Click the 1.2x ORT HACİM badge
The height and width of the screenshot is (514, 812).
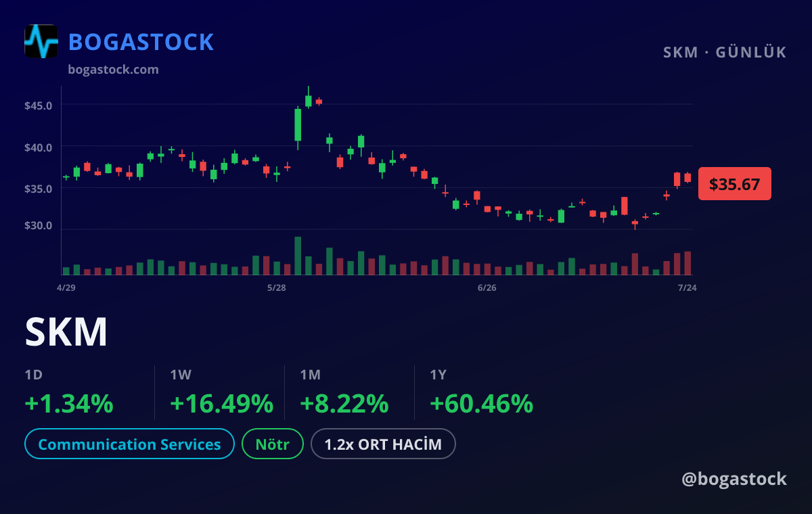click(x=383, y=444)
